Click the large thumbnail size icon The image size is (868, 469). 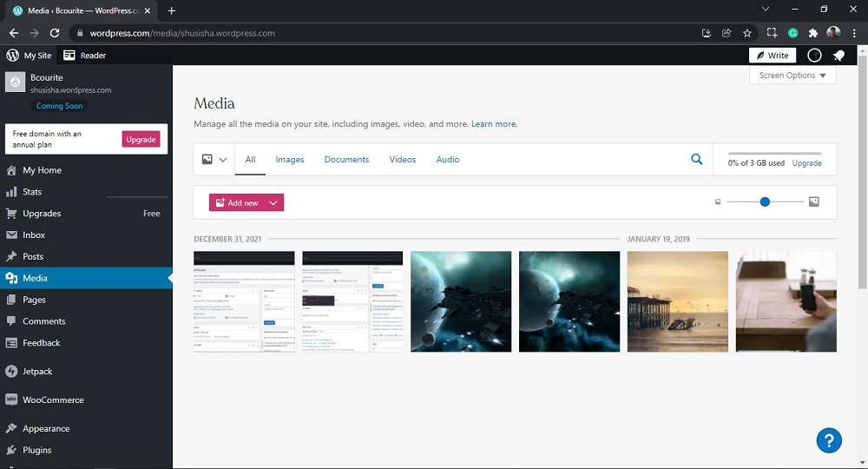(814, 202)
